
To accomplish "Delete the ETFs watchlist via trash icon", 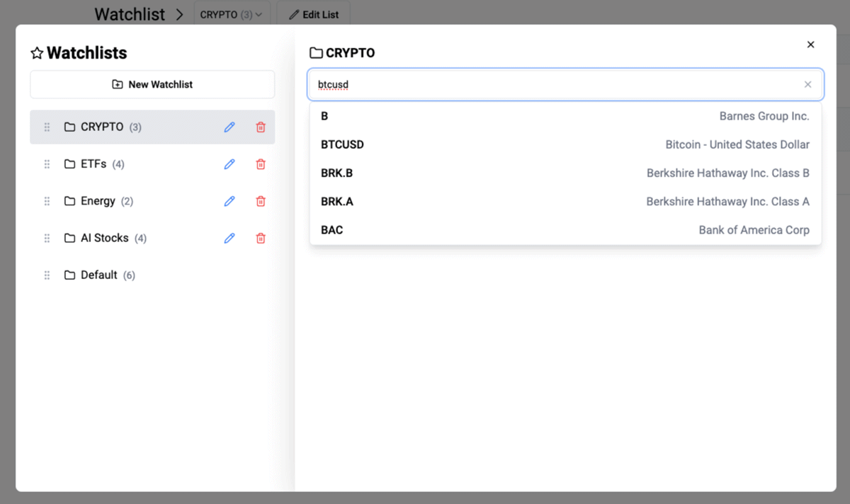I will [x=261, y=164].
